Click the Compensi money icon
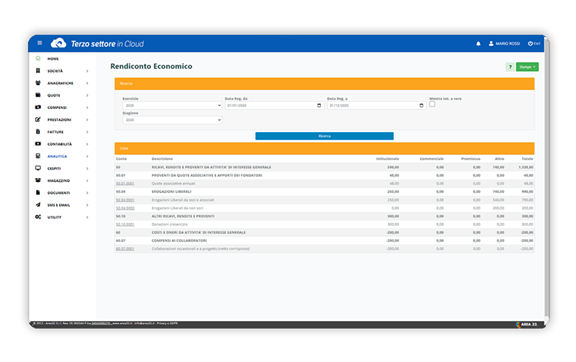Viewport: 576px width, 362px height. point(38,107)
